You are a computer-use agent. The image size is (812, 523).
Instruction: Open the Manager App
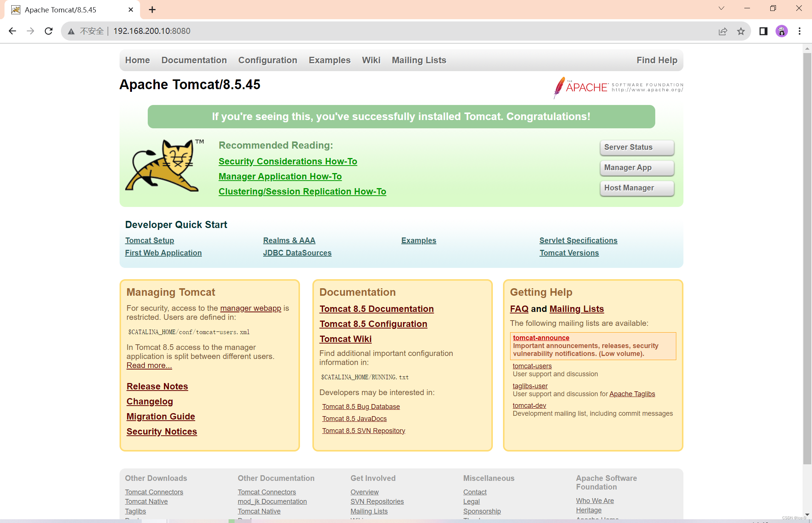click(636, 168)
